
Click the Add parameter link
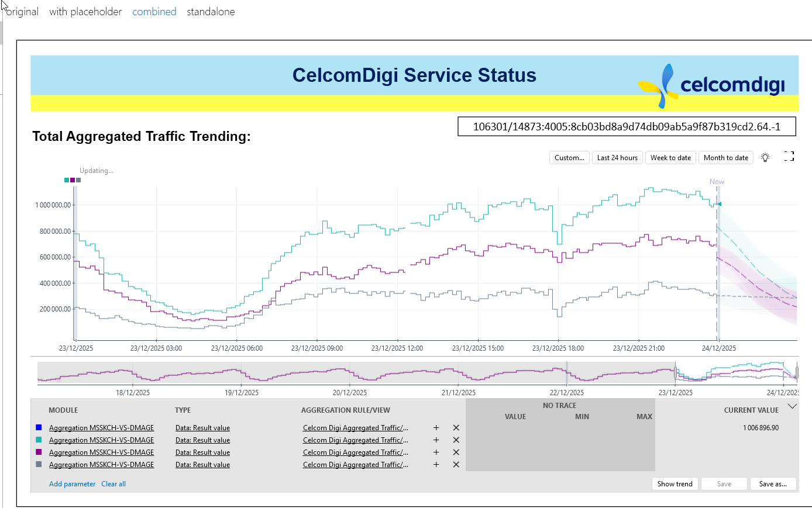72,484
